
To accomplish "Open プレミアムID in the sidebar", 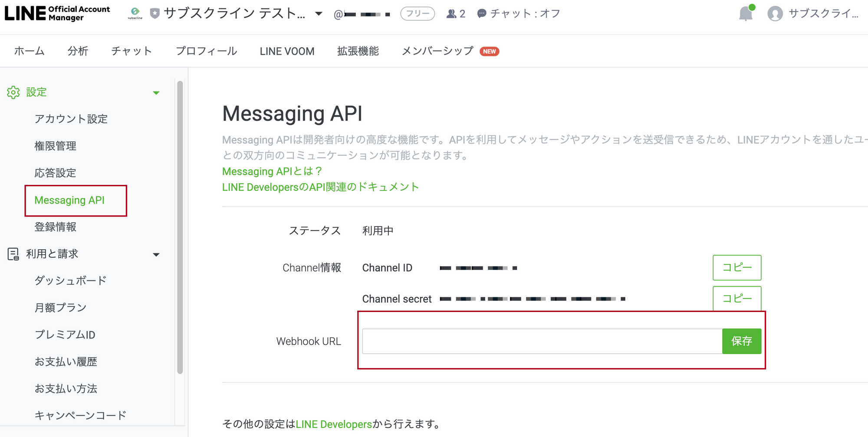I will coord(65,335).
